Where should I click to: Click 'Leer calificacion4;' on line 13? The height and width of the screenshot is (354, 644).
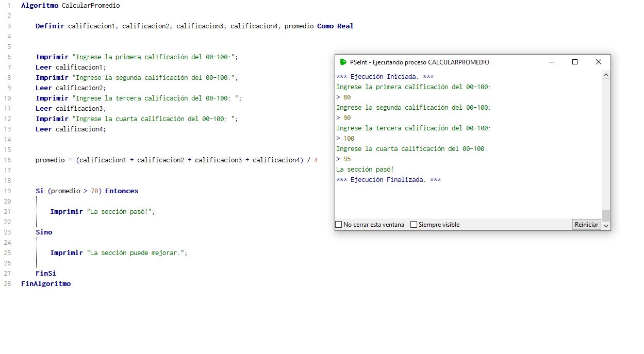pyautogui.click(x=71, y=129)
